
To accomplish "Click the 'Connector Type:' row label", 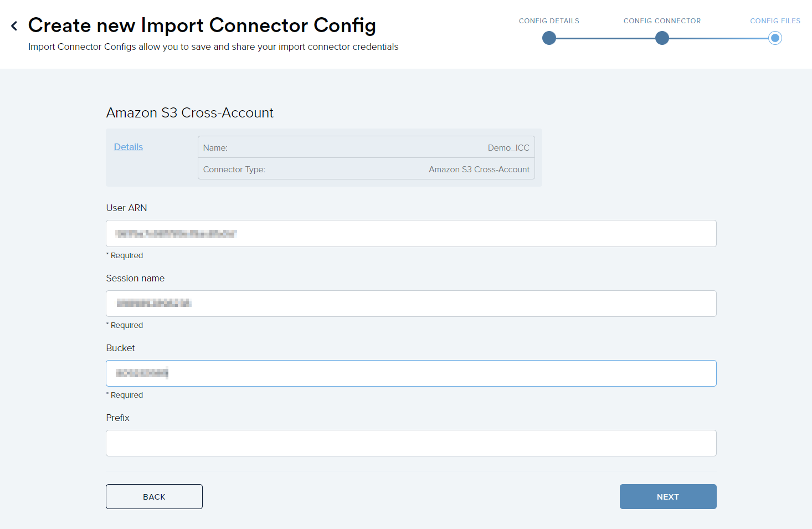I will coord(234,170).
